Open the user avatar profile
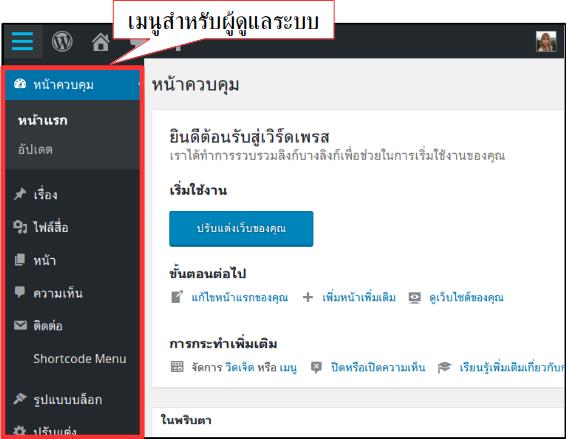The image size is (566, 439). coord(546,42)
